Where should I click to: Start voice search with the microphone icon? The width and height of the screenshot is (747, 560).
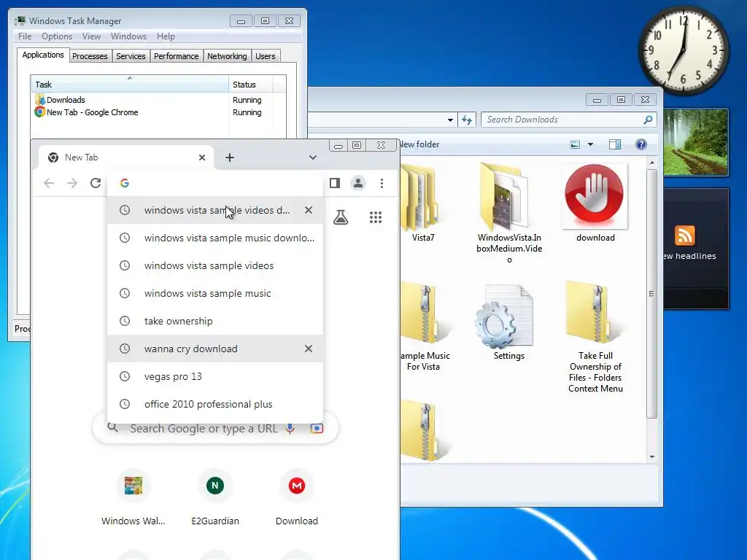tap(290, 428)
